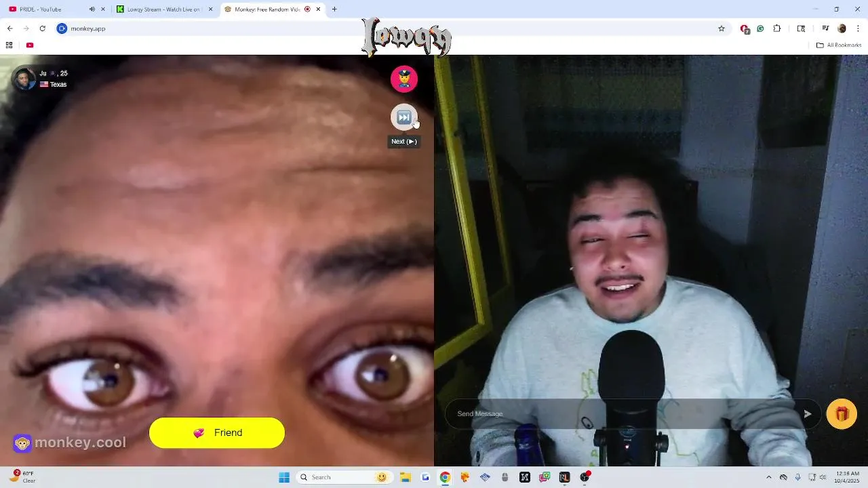Screen dimensions: 868x488
Task: Close the PRIDE. - YouTube tab
Action: [103, 9]
